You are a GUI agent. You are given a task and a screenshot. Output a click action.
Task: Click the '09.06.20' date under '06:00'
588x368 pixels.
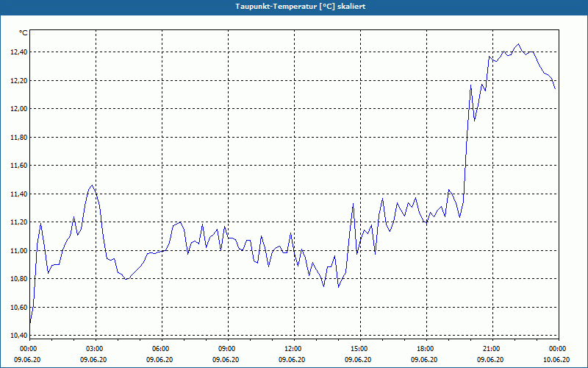[x=159, y=360]
